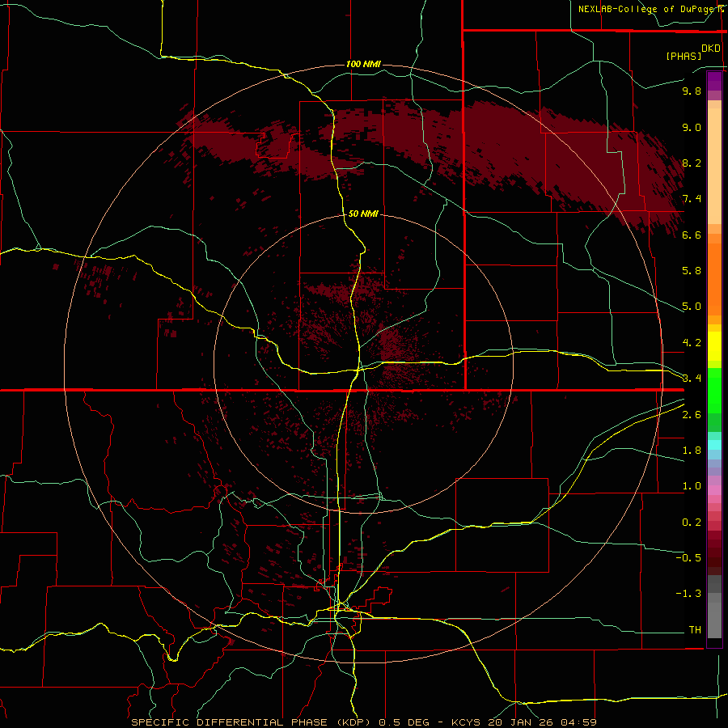Screen dimensions: 728x728
Task: Click the cyan segment of the color bar
Action: coord(714,445)
